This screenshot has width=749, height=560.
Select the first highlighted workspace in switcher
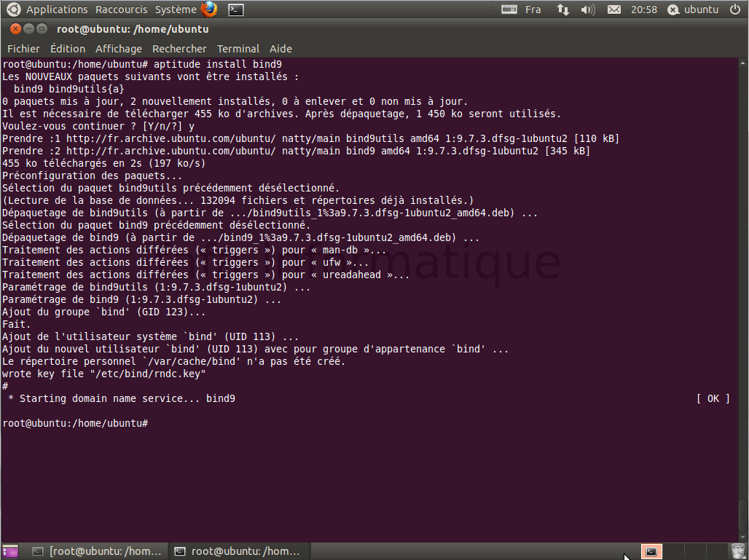point(651,551)
